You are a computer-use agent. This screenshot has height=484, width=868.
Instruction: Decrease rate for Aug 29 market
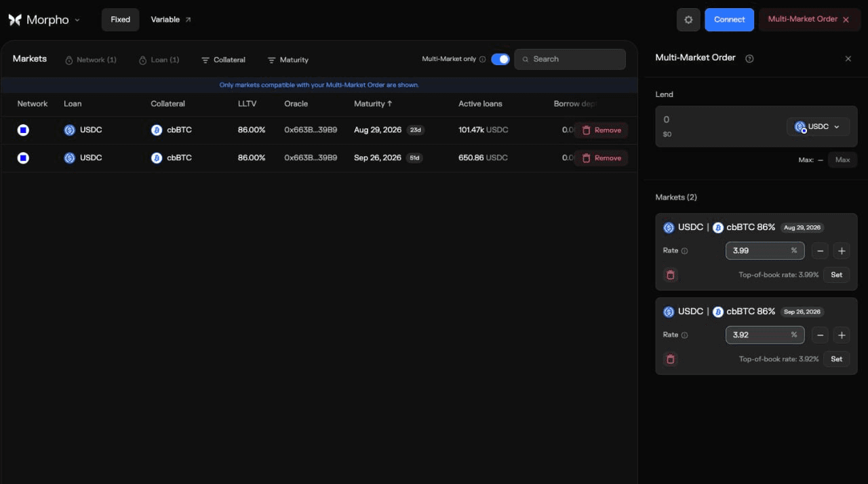click(x=821, y=250)
